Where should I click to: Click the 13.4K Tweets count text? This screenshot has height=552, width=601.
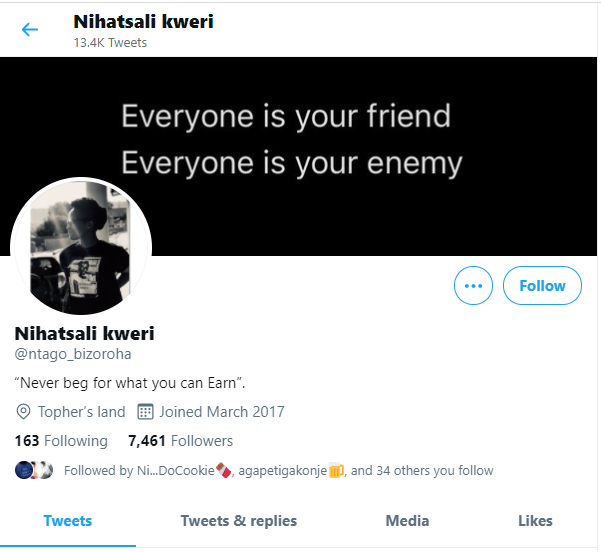pos(110,43)
